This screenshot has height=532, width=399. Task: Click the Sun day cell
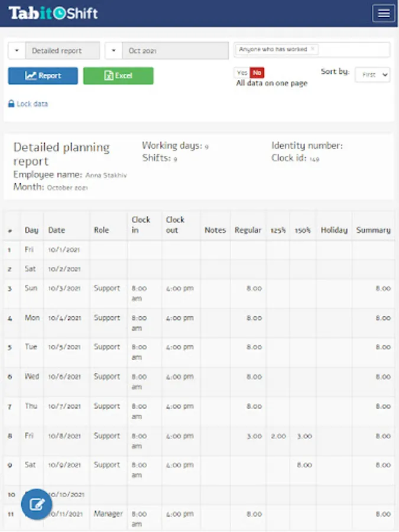coord(31,288)
